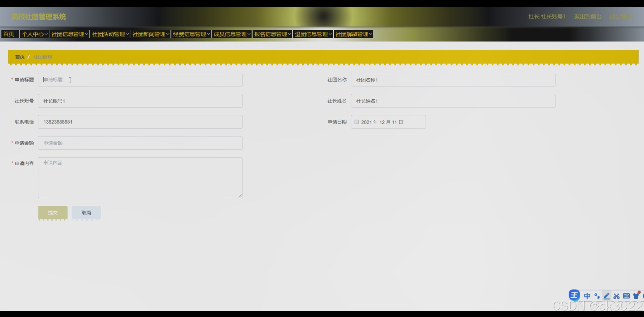Click the IME logo icon in floating toolbar
This screenshot has width=644, height=317.
pos(574,295)
